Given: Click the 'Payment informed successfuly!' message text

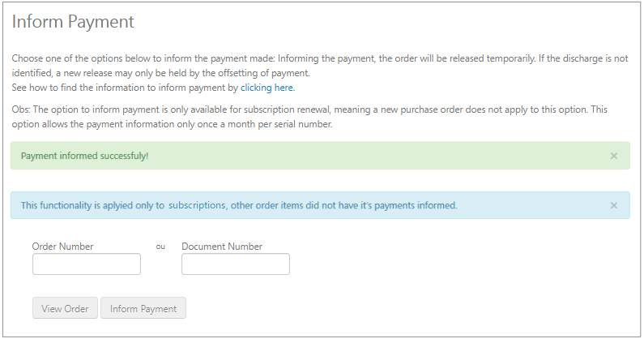Looking at the screenshot, I should (x=84, y=156).
